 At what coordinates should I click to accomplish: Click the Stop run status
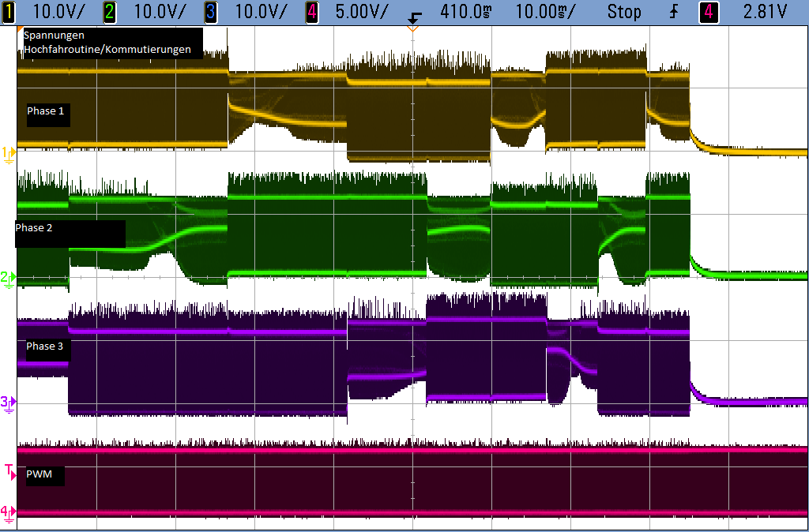(x=624, y=12)
